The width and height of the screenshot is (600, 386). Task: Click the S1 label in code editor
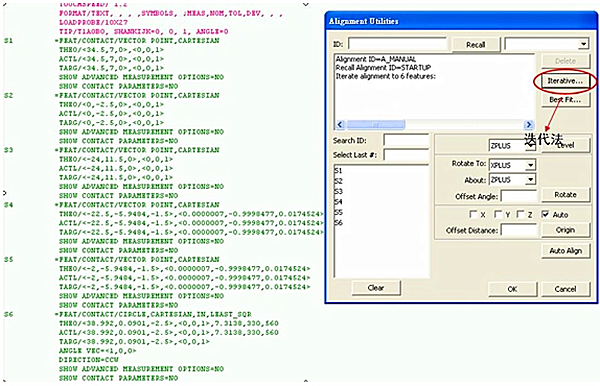[x=8, y=41]
